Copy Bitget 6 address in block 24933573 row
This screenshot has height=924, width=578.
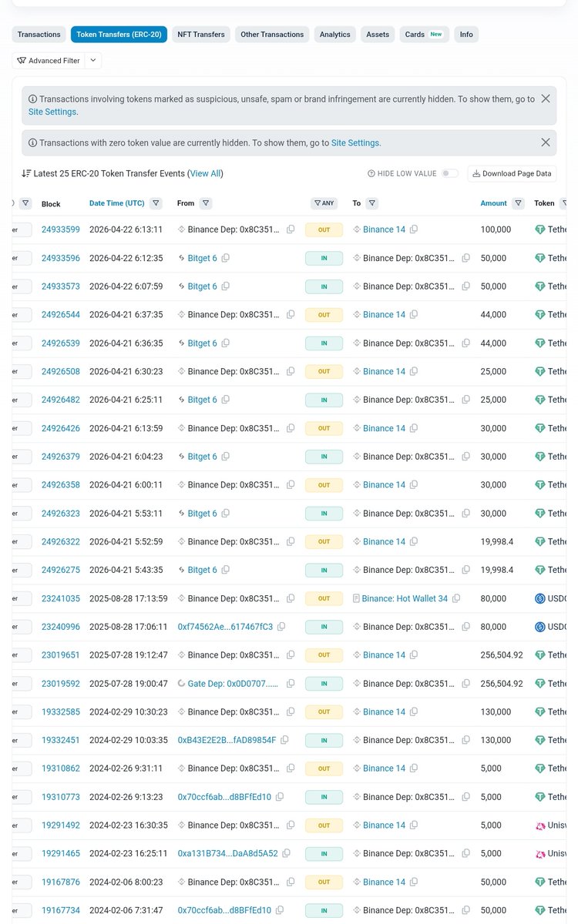(x=225, y=286)
